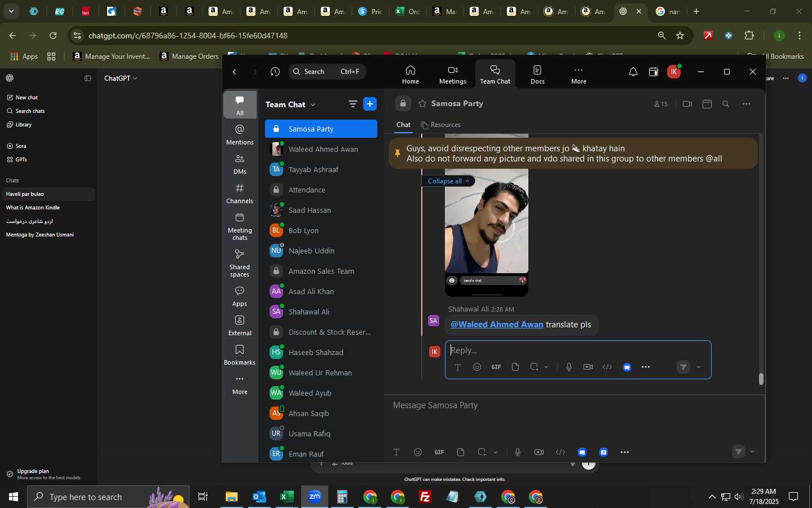The width and height of the screenshot is (812, 508).
Task: Start video meeting from chat header
Action: click(687, 104)
